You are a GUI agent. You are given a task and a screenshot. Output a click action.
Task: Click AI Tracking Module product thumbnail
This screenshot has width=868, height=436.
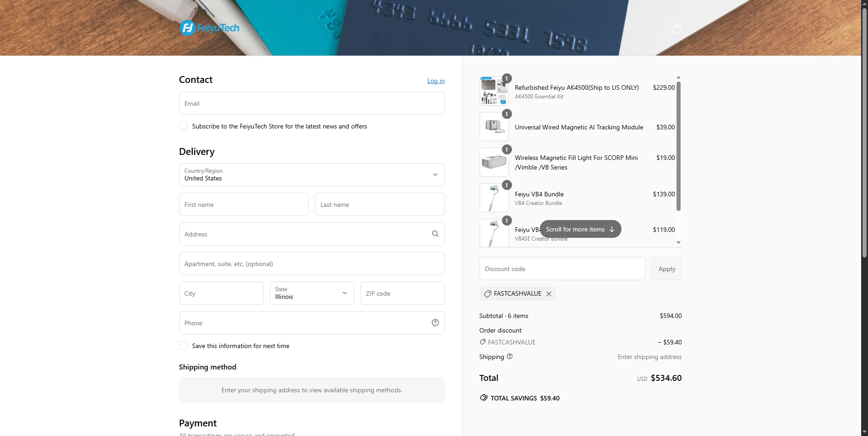pyautogui.click(x=494, y=127)
